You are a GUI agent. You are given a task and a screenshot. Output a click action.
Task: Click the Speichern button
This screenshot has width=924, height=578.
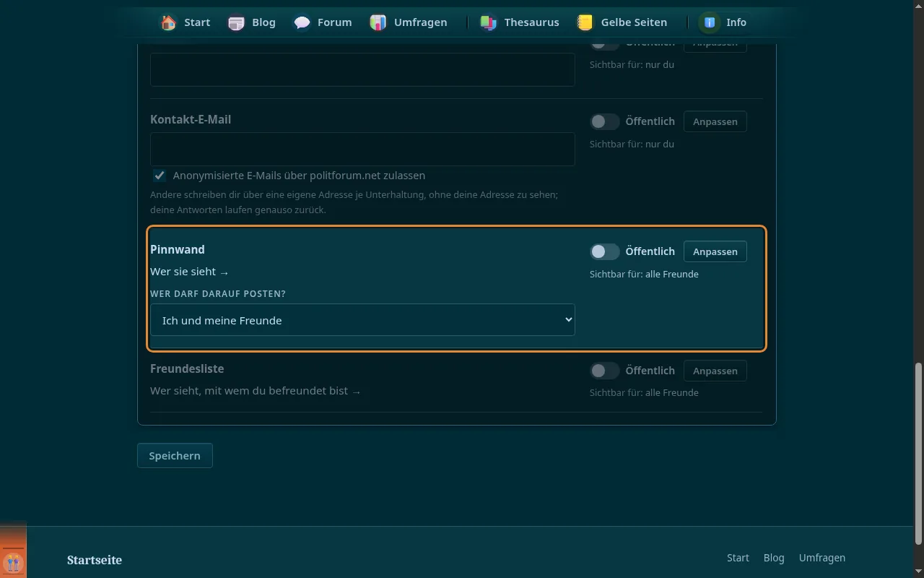tap(175, 456)
